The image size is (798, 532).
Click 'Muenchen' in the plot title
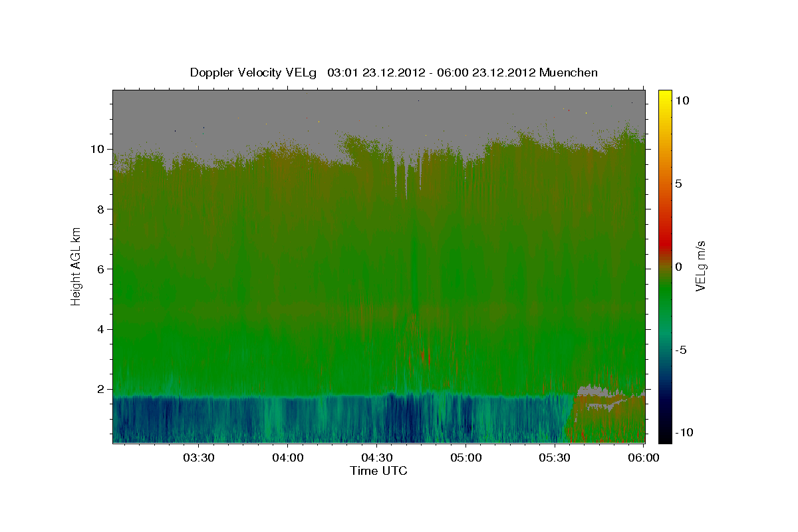point(569,72)
